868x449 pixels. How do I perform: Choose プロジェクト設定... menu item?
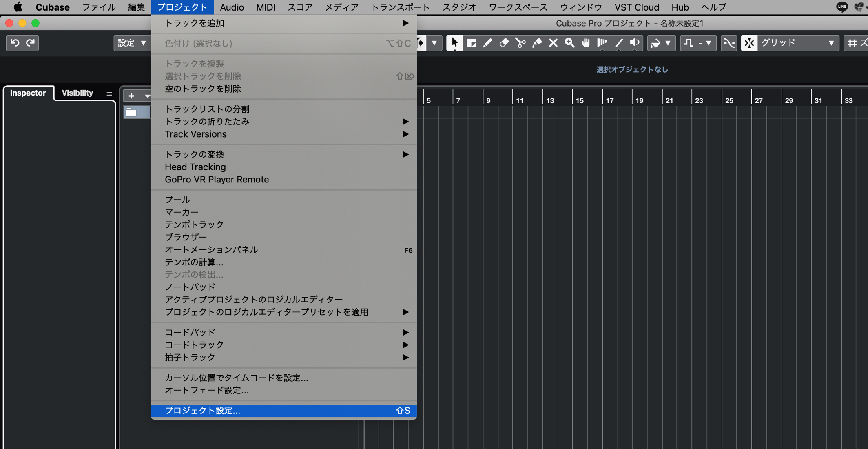[283, 411]
